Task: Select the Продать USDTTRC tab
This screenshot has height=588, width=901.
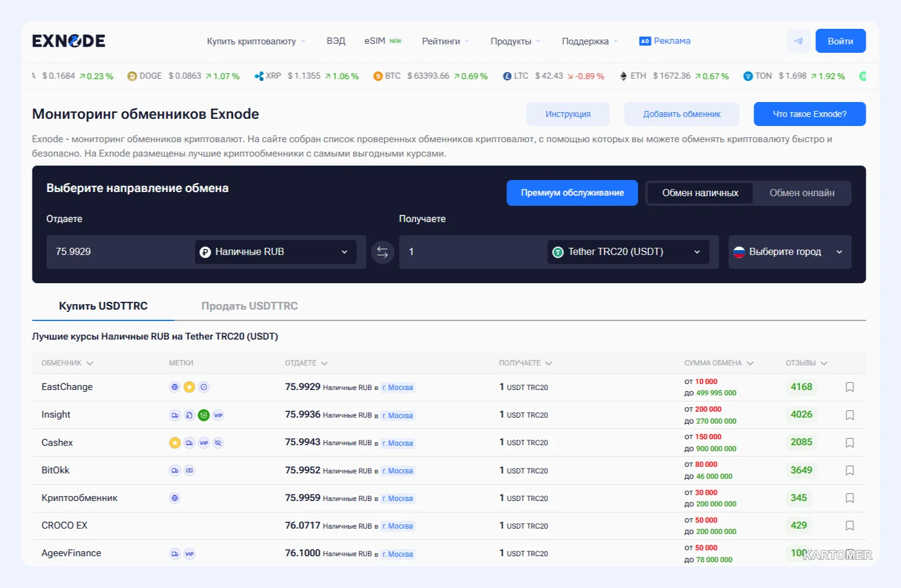Action: click(x=250, y=306)
